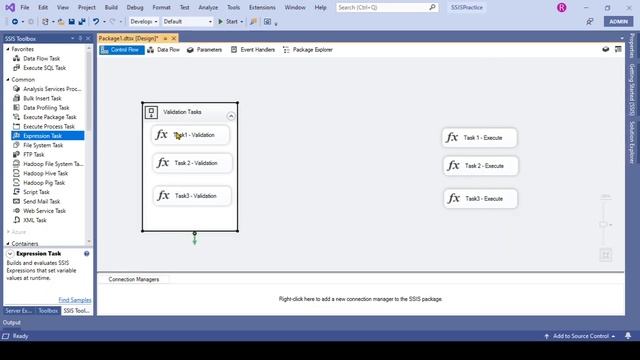This screenshot has width=640, height=360.
Task: Open the Debug menu
Action: pos(135,7)
